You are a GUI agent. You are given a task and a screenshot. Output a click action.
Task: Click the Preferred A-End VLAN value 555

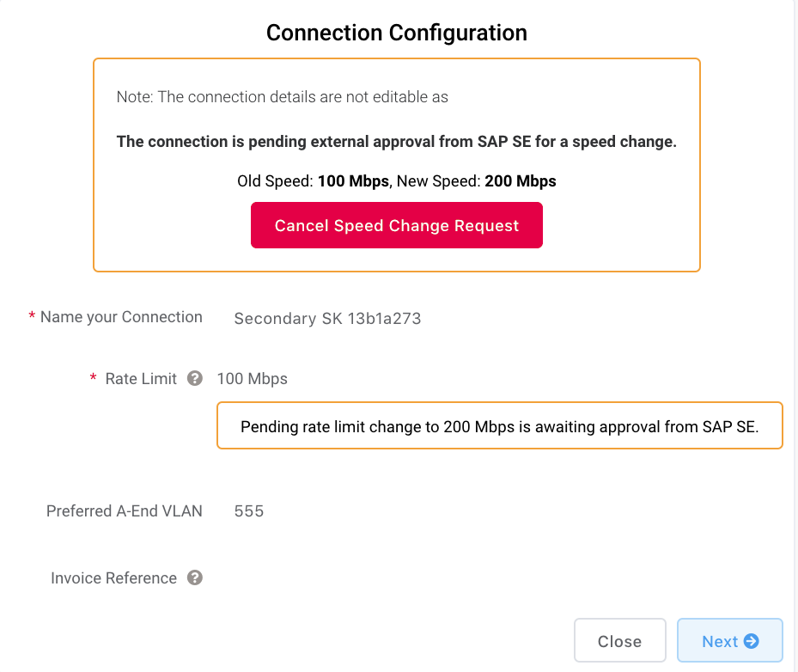point(248,510)
